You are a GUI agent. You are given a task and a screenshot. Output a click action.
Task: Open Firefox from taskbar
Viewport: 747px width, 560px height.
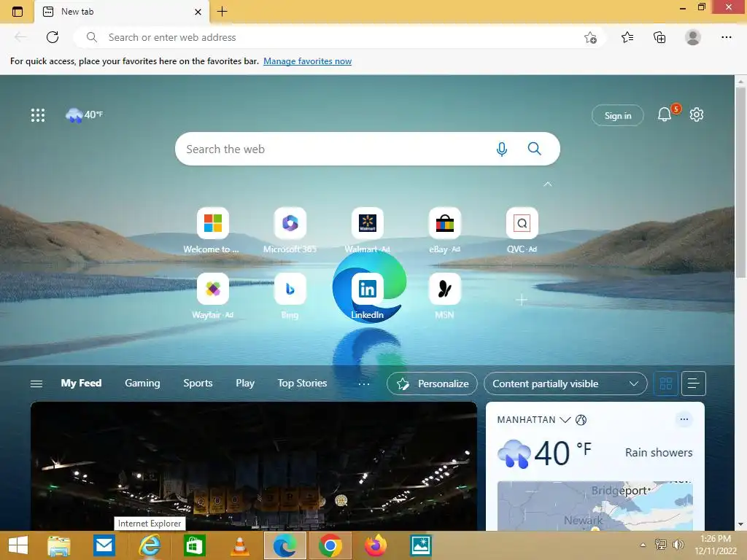point(376,545)
